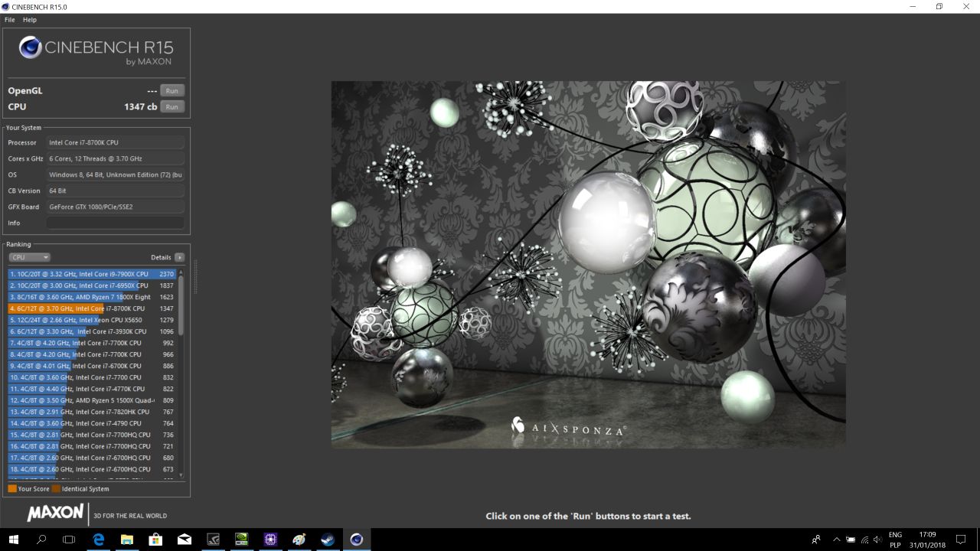Select highlighted Intel Core i7-8700K ranking row
This screenshot has width=980, height=551.
click(x=92, y=308)
